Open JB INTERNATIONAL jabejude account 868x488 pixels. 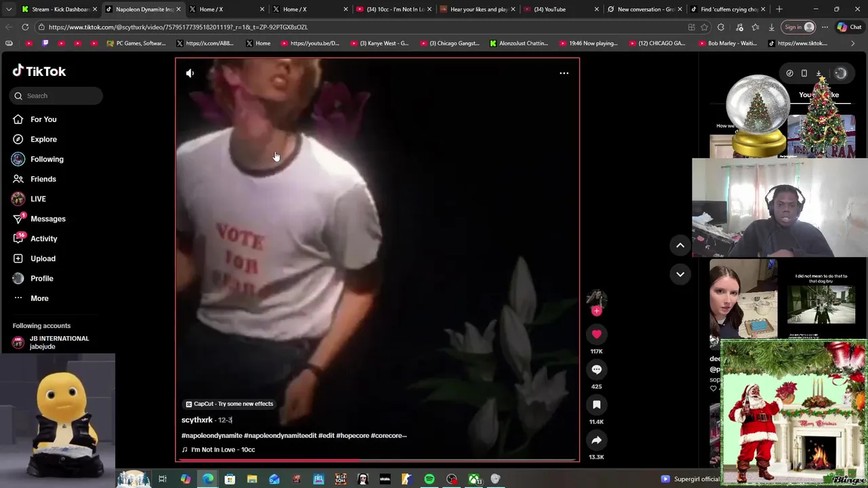click(x=51, y=342)
